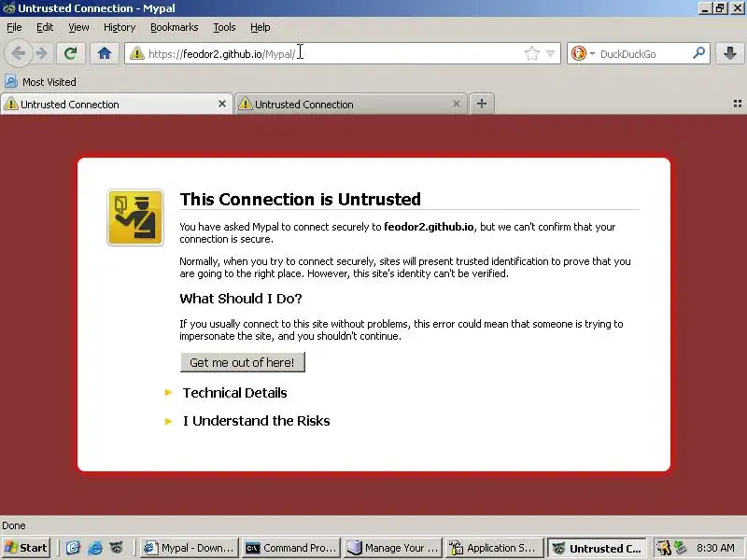Bookmark this page with the star icon
The width and height of the screenshot is (747, 560).
tap(531, 53)
